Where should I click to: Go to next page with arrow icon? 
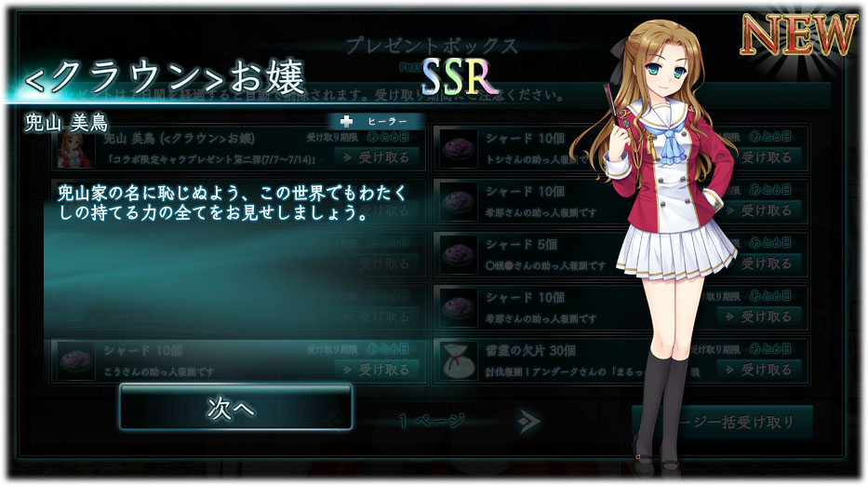529,421
